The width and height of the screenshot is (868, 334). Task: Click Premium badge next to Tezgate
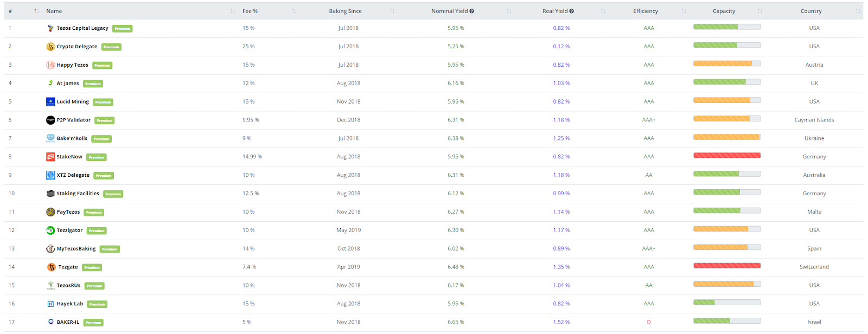(92, 267)
